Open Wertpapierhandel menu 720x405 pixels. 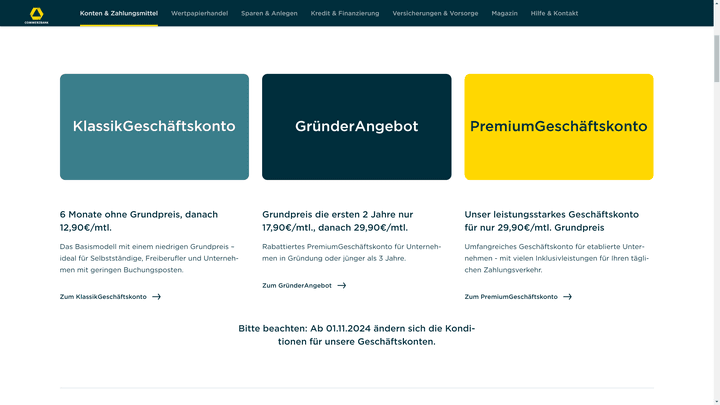point(199,13)
